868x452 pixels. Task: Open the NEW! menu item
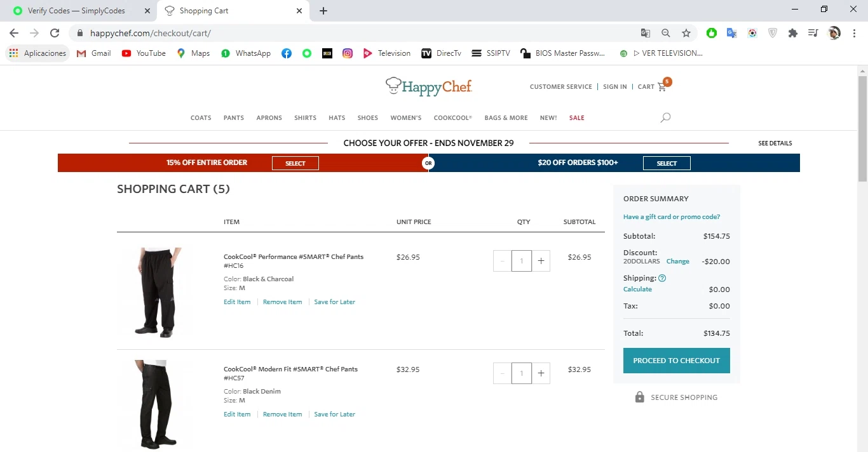pos(548,118)
